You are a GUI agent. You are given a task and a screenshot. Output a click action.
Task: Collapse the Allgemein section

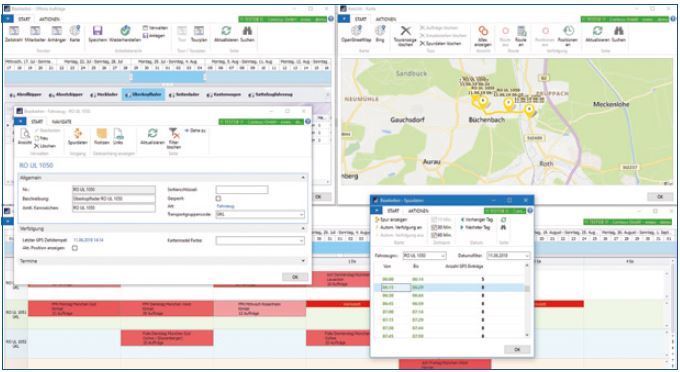click(x=303, y=178)
